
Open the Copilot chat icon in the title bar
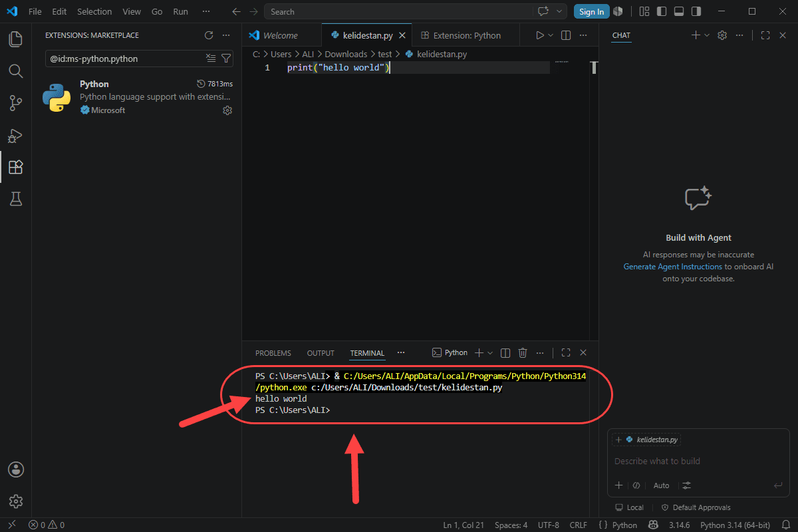[x=543, y=11]
